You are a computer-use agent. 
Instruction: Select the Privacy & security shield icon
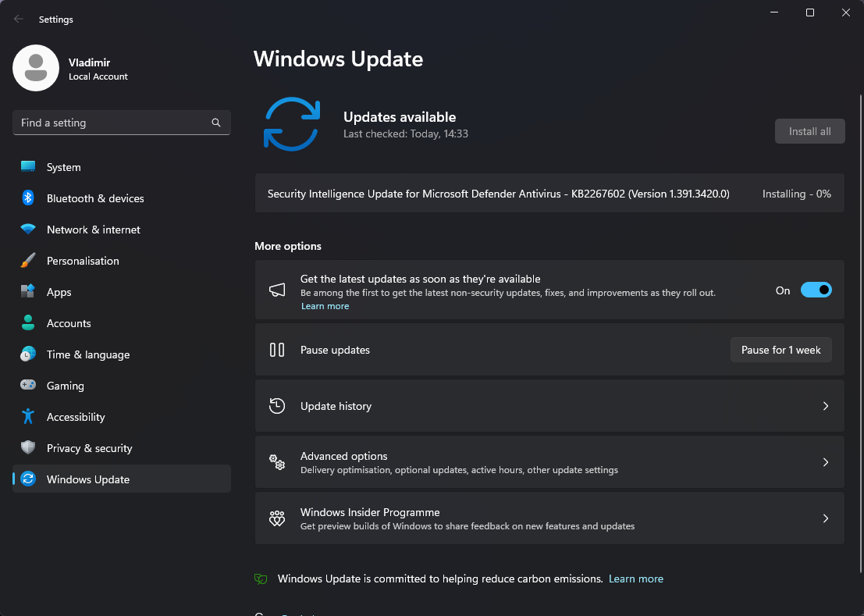coord(28,448)
